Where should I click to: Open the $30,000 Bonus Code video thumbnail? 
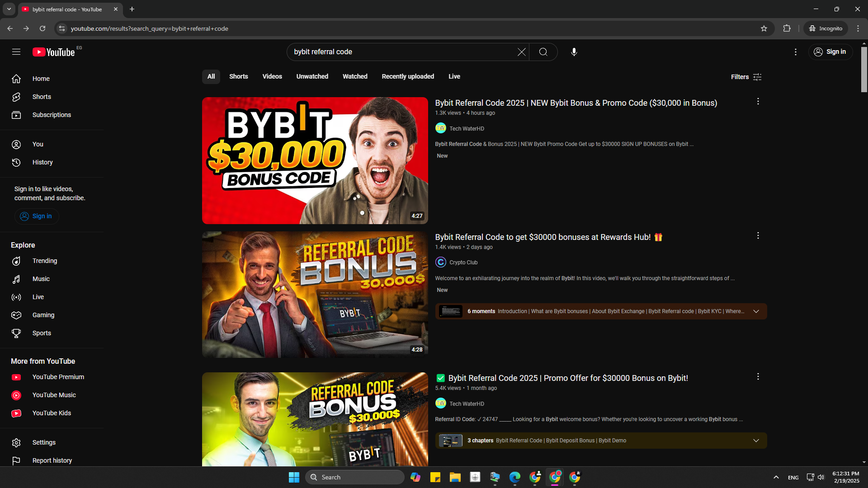point(315,160)
